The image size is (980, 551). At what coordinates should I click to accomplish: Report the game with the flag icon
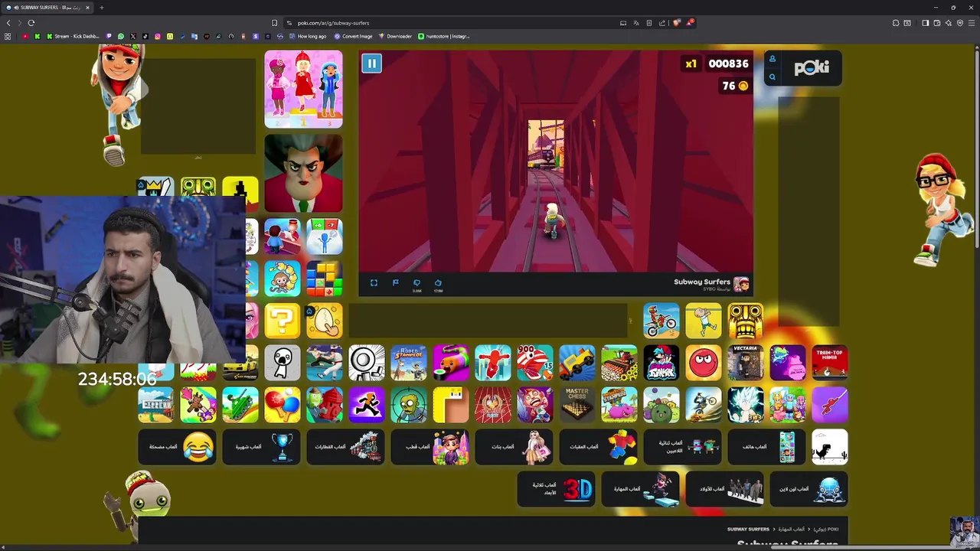(395, 283)
